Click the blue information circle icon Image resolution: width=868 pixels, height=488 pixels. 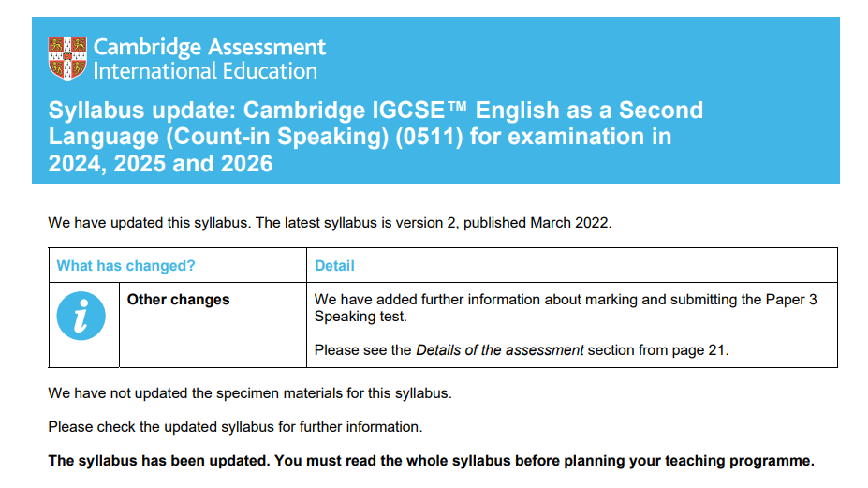[x=81, y=316]
